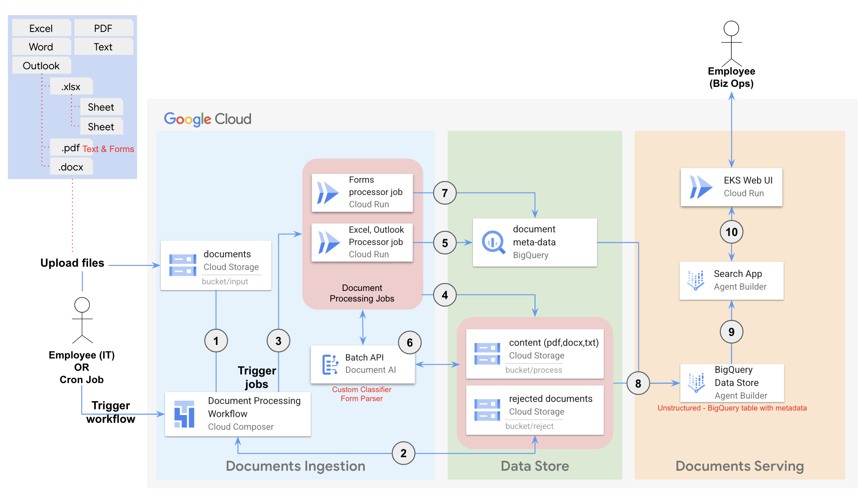Viewport: 868px width, 499px height.
Task: Click the red 'Text & Forms' annotation
Action: [x=108, y=149]
